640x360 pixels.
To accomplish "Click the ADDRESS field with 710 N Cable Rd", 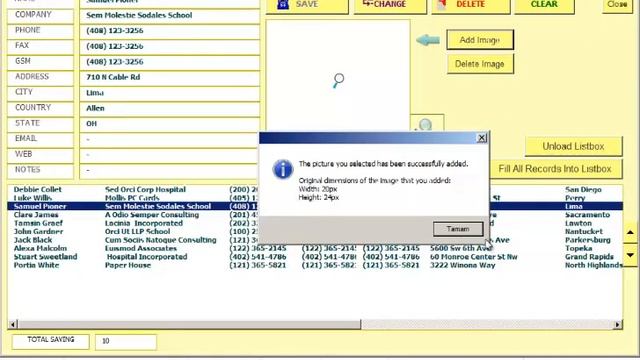I will coord(170,78).
